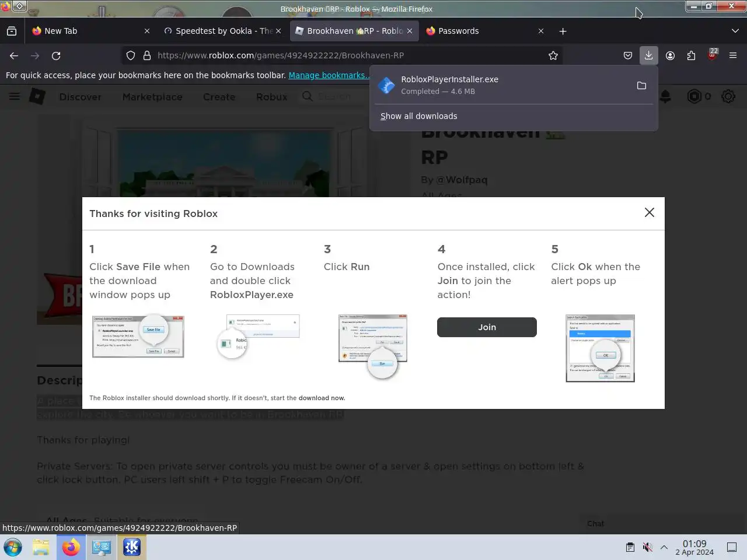
Task: Open the Firefox account icon
Action: pos(670,55)
